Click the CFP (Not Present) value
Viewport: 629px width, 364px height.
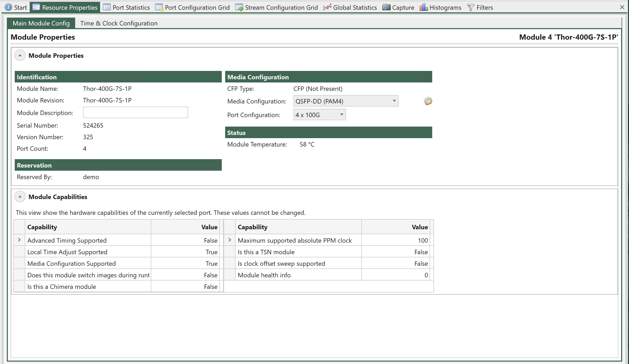pos(318,89)
